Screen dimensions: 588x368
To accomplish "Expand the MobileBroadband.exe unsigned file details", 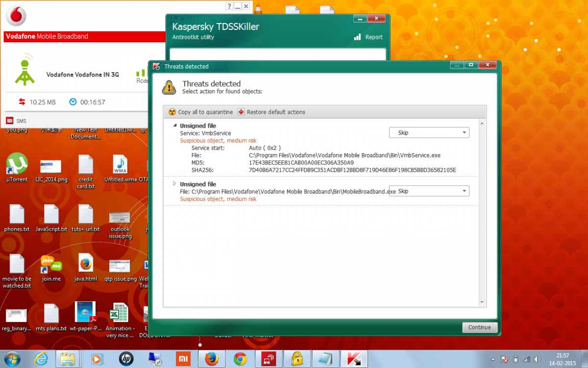I will pyautogui.click(x=174, y=184).
